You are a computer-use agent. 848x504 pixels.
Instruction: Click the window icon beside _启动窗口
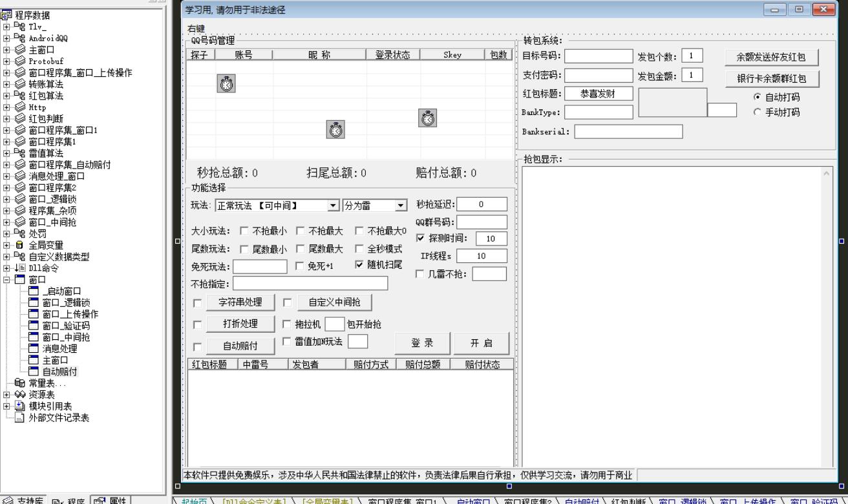point(34,291)
